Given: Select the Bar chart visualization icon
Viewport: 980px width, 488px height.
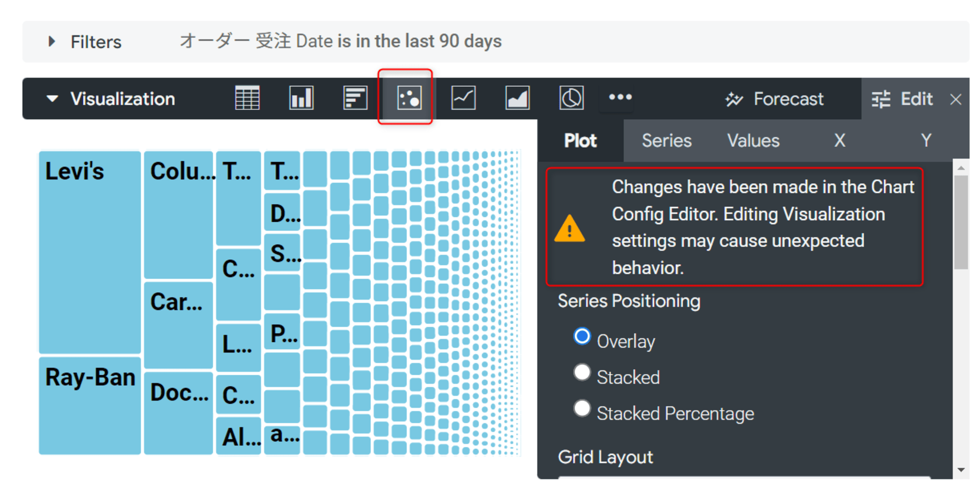Looking at the screenshot, I should point(355,98).
